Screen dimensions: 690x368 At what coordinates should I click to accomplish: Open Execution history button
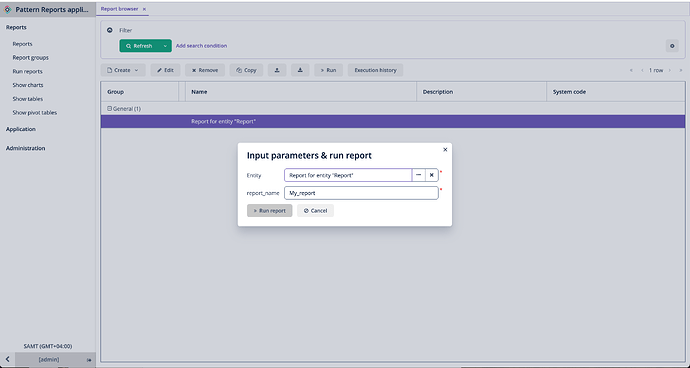point(375,70)
